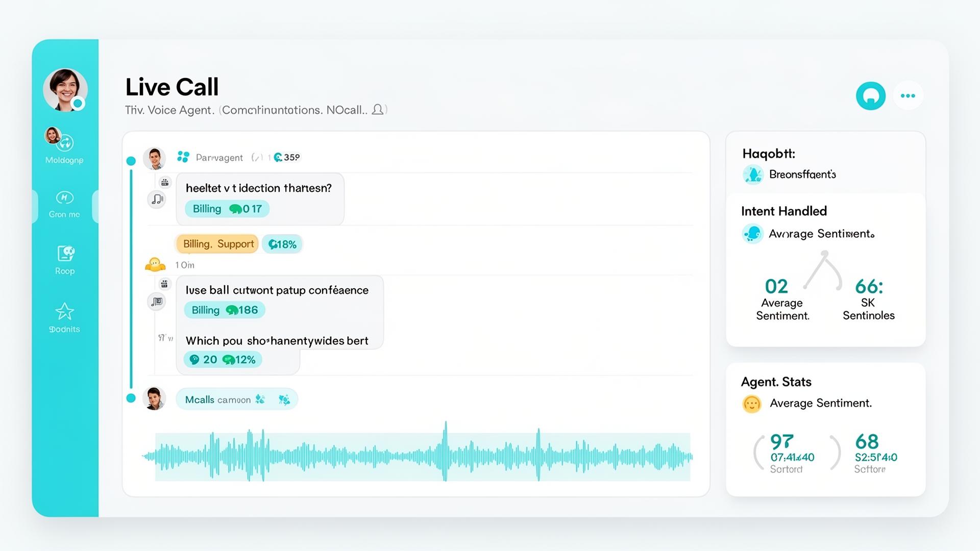Click the bottom timeline dot marker
Screen dimensions: 980x551
click(131, 398)
